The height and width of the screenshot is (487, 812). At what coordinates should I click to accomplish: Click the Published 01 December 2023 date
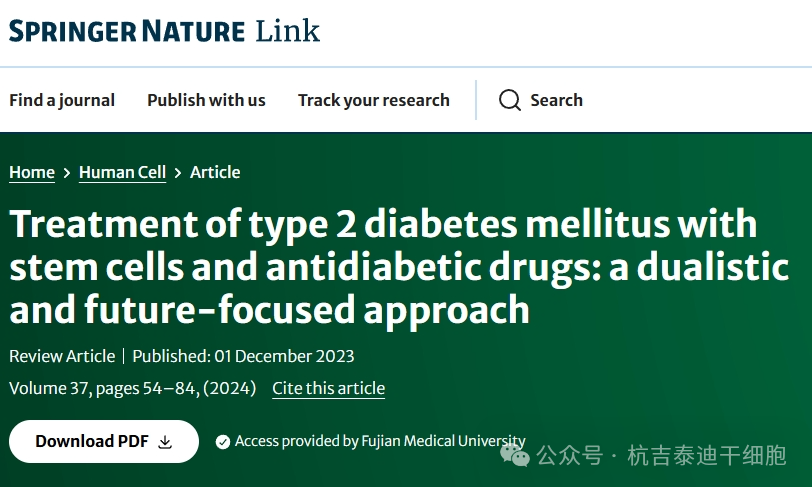243,356
